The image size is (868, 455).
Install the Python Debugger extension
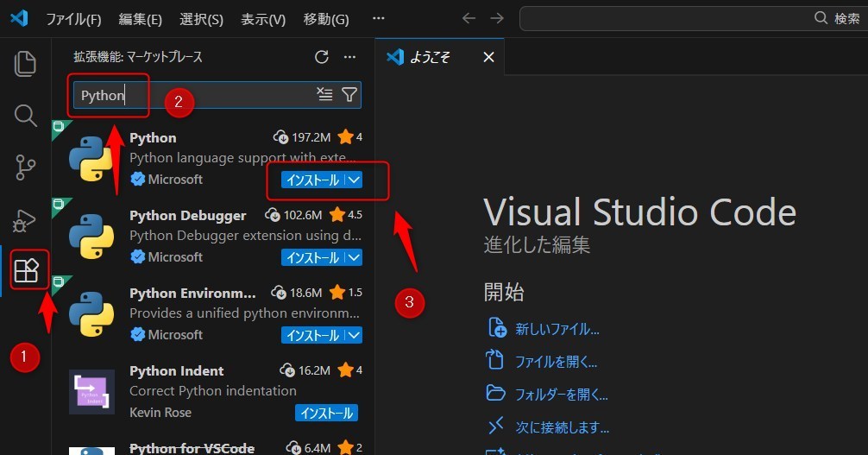point(312,257)
